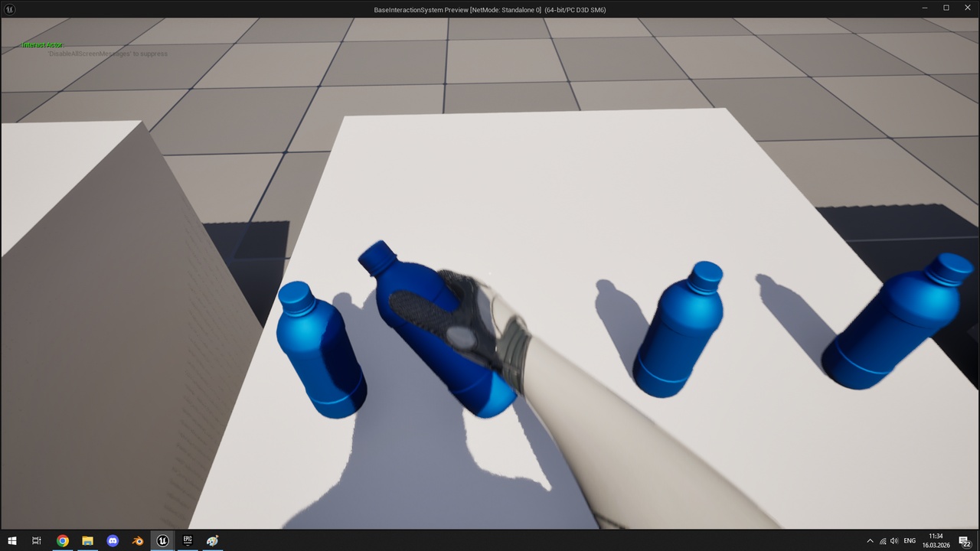Minimize the BaseInteractionSystem Preview window
The image size is (980, 551).
point(924,8)
